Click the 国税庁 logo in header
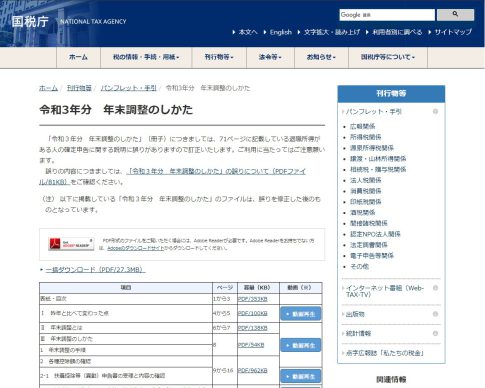The width and height of the screenshot is (485, 388). click(x=30, y=22)
